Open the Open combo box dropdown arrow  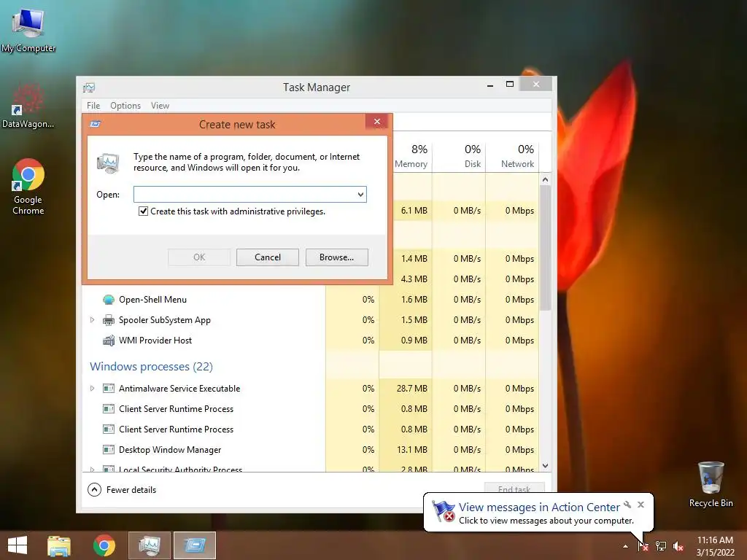pyautogui.click(x=360, y=194)
